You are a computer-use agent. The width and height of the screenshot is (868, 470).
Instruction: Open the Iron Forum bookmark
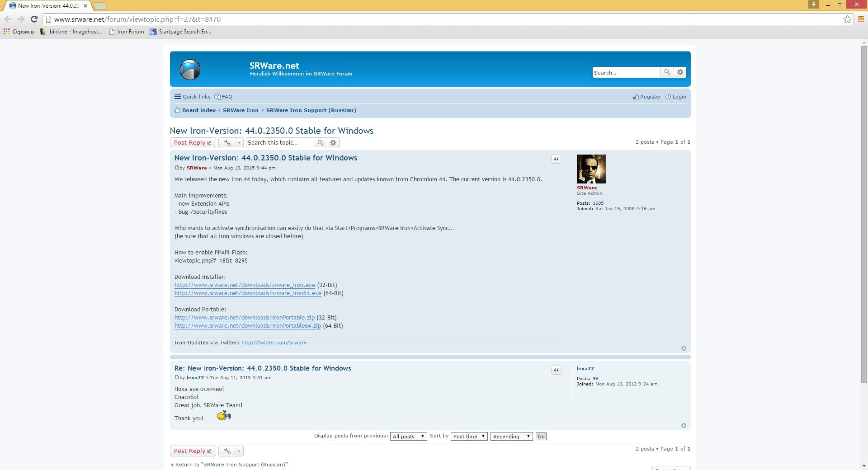[127, 32]
